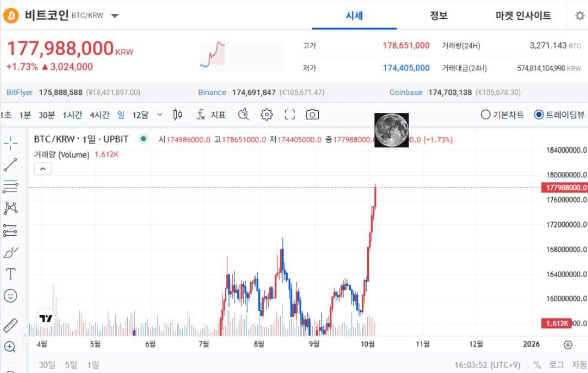The height and width of the screenshot is (373, 588).
Task: Collapse the volume indicator legend
Action: tap(43, 169)
